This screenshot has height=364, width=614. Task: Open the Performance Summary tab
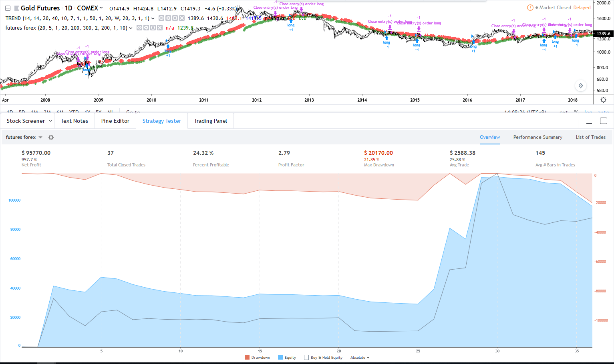(x=538, y=137)
